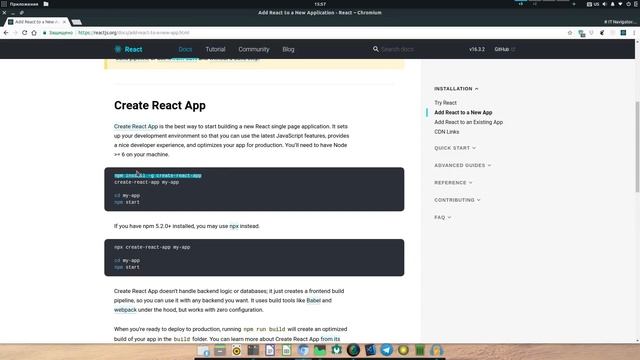Open Visual Studio Code from the dock
Viewport: 640px width, 360px height.
coord(370,350)
